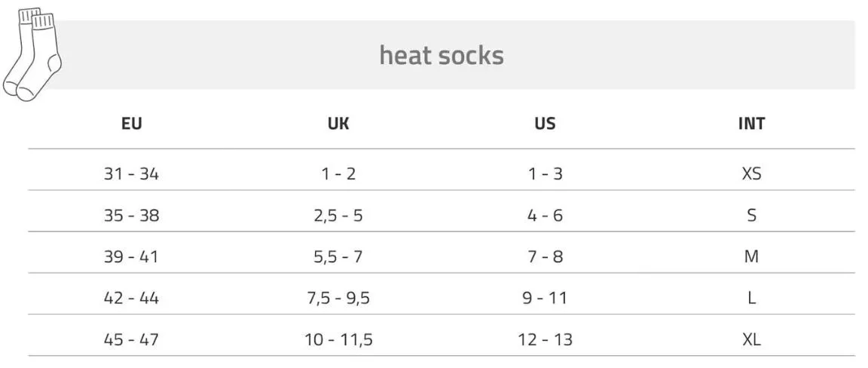Click EU size 35 - 38

pyautogui.click(x=132, y=215)
